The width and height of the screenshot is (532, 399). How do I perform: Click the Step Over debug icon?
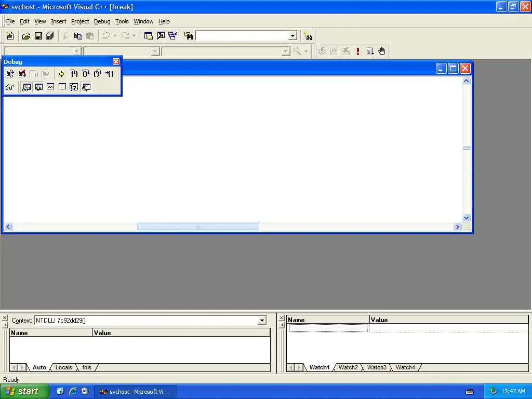[x=86, y=74]
